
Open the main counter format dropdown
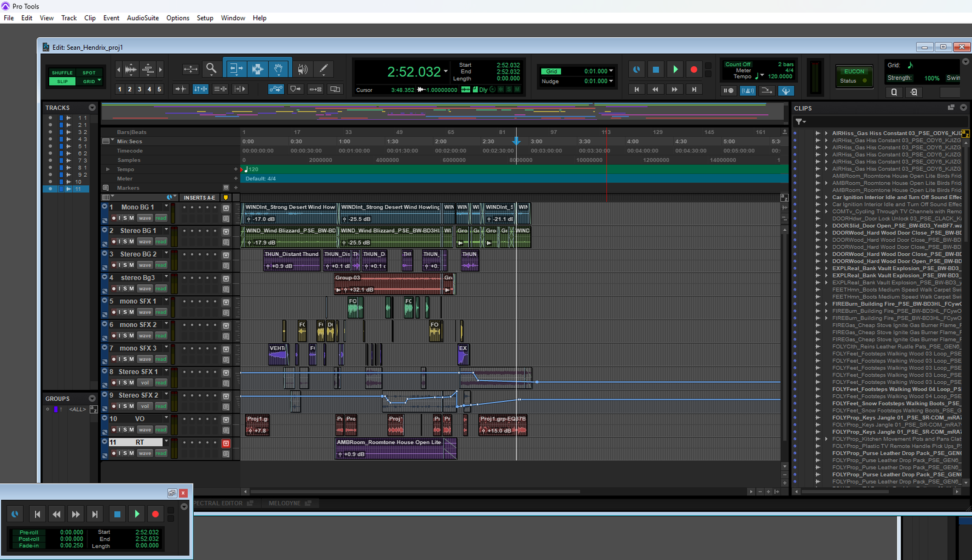coord(446,71)
